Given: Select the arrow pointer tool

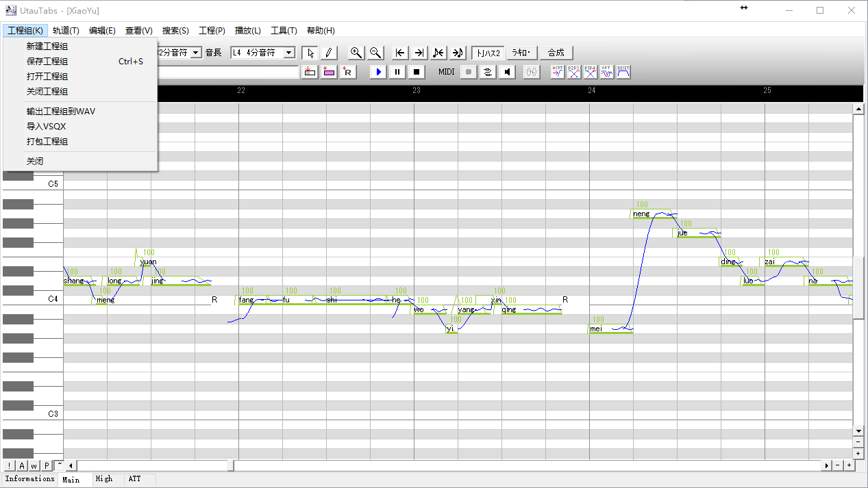Looking at the screenshot, I should click(310, 53).
